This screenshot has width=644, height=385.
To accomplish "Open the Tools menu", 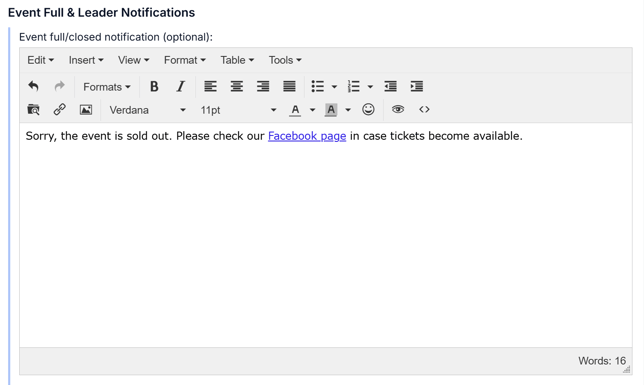I will [x=285, y=60].
